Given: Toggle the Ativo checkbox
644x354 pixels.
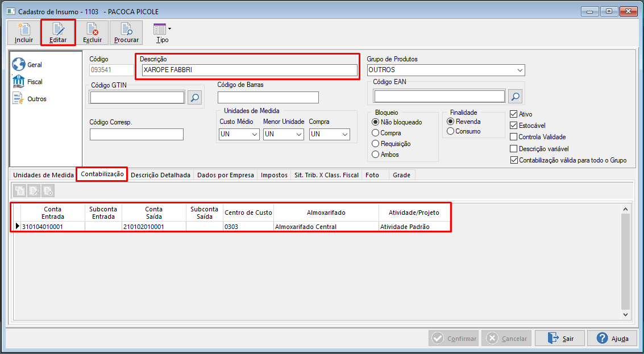Looking at the screenshot, I should [x=513, y=114].
